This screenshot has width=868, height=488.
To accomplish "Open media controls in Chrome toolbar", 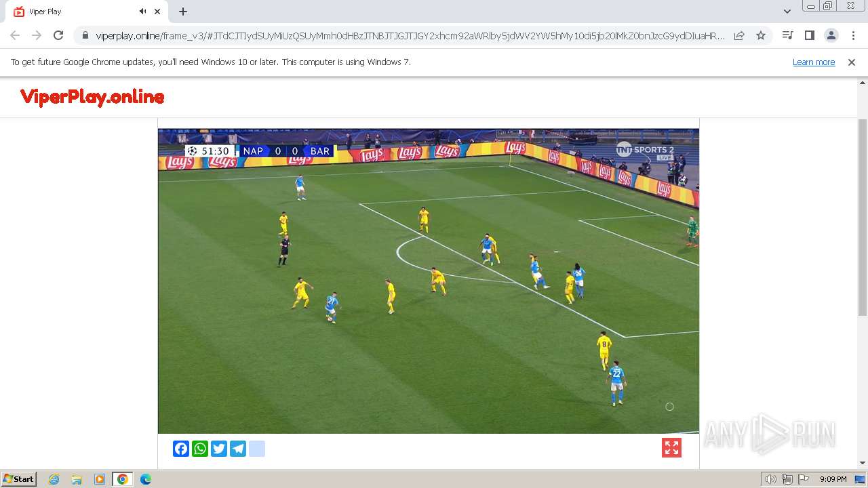I will (787, 35).
